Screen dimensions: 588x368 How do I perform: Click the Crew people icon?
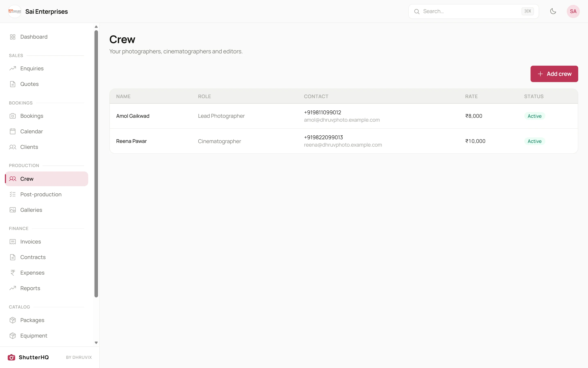(13, 179)
